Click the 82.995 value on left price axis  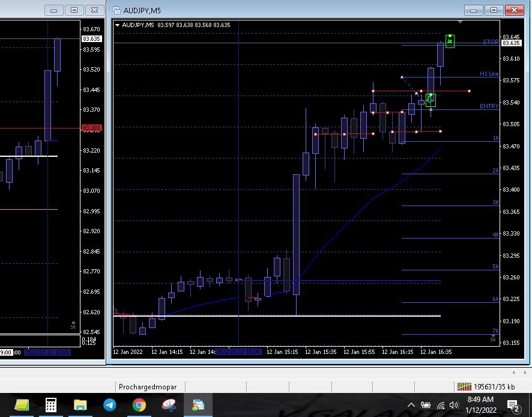tap(92, 211)
